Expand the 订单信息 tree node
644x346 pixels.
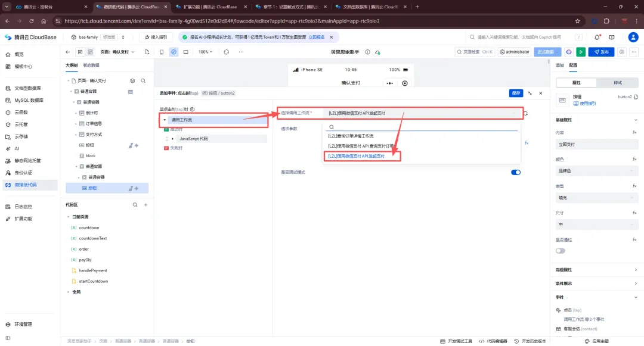pos(76,123)
